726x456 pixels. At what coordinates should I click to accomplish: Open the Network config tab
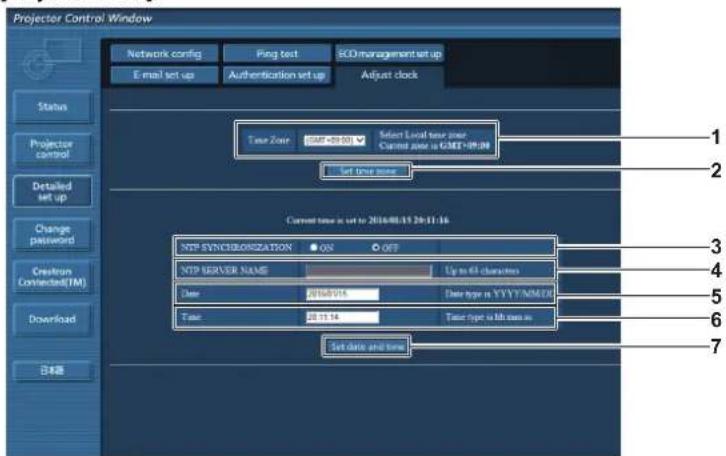[x=164, y=54]
